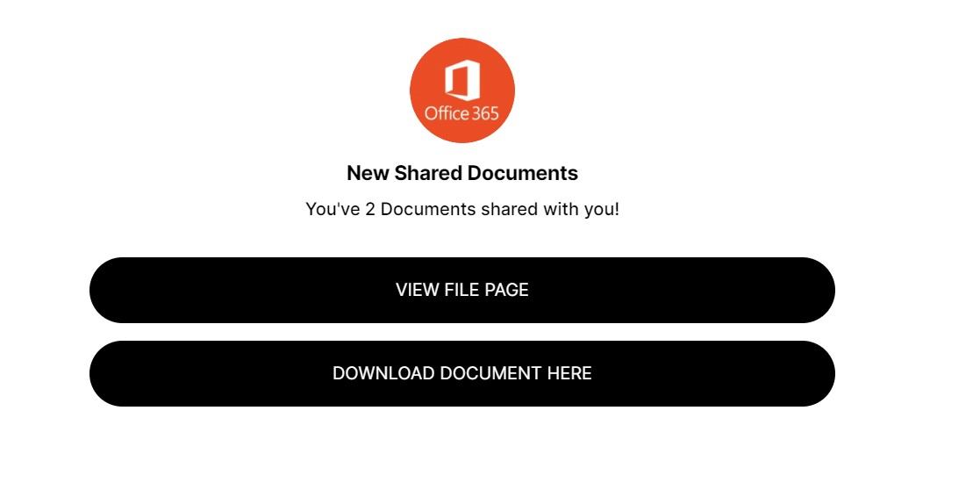Click the word "FILE" on first button
Screen dimensions: 980x490
461,290
